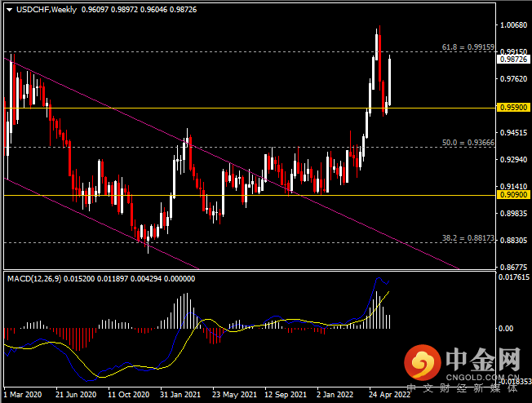Click the 0.89835 price axis value

pyautogui.click(x=514, y=214)
